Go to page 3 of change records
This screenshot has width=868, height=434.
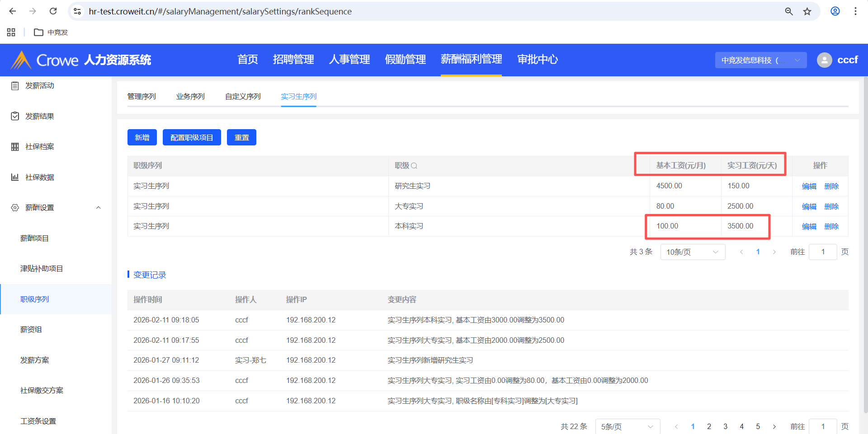pos(725,426)
